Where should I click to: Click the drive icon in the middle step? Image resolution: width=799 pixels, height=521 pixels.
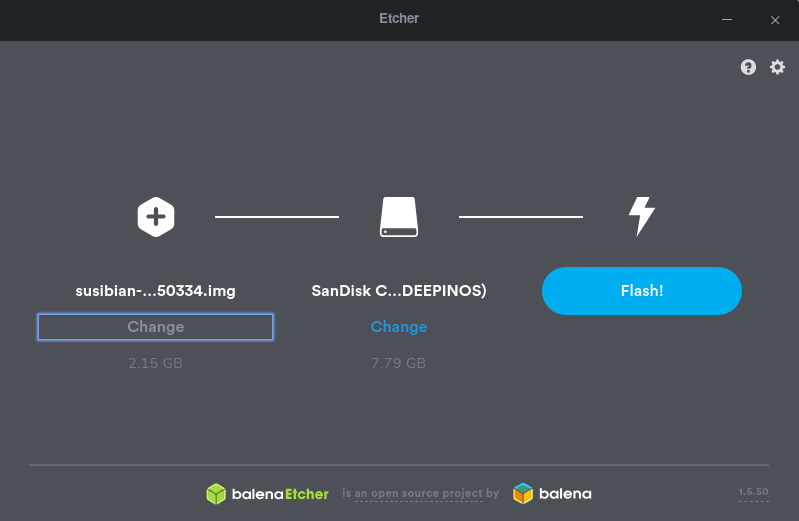pos(399,217)
